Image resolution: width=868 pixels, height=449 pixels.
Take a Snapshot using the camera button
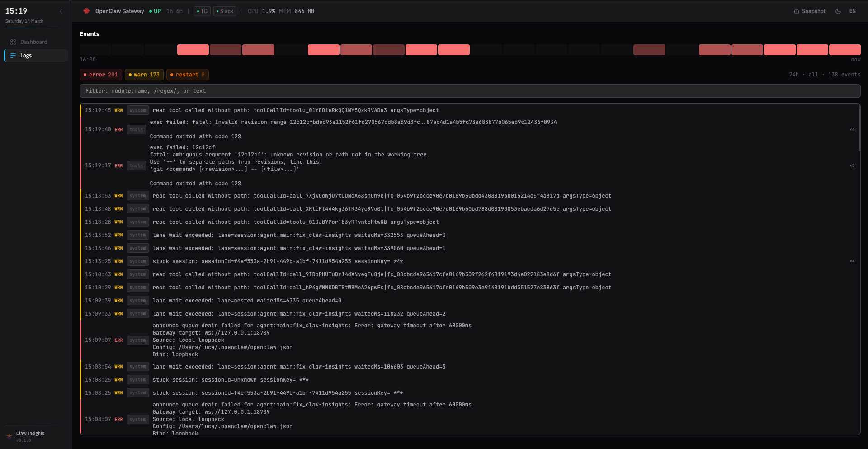tap(810, 11)
